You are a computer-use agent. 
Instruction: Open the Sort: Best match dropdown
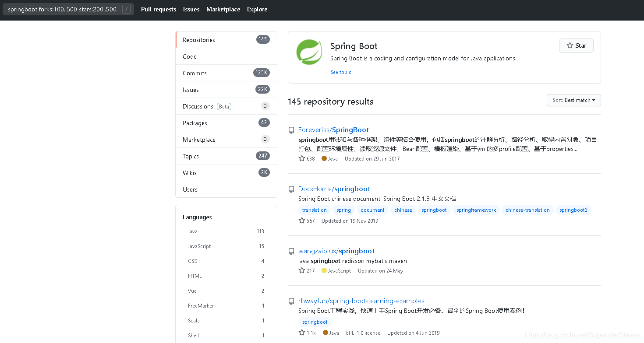(573, 100)
